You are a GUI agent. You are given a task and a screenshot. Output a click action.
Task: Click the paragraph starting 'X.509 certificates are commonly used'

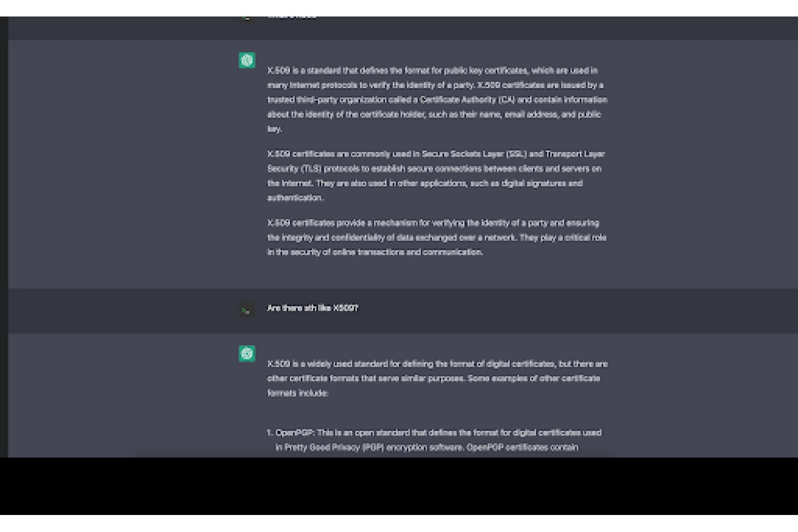pos(436,176)
